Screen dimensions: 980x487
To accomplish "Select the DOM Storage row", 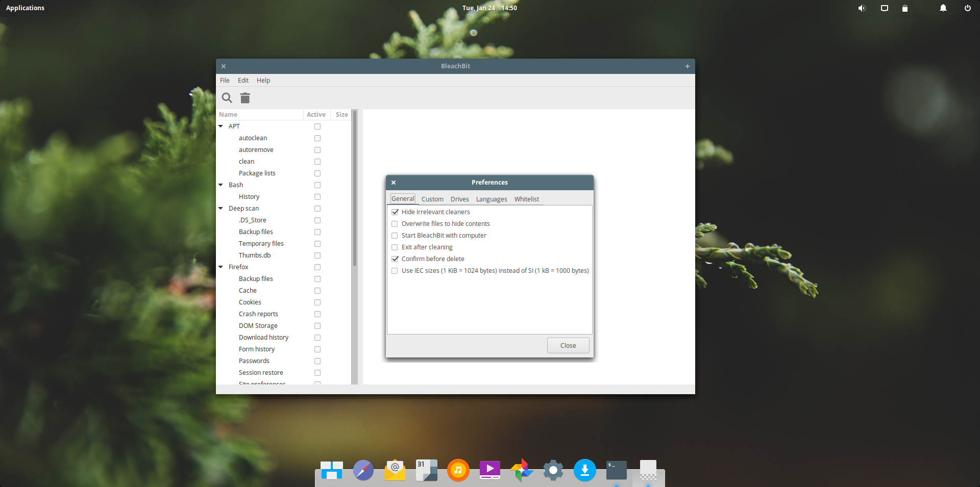I will tap(283, 326).
